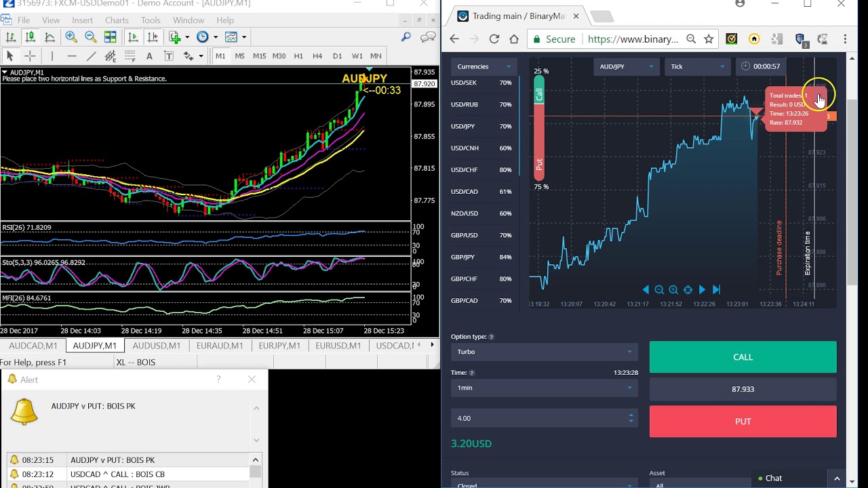This screenshot has width=868, height=488.
Task: Switch to EURJPY,M1 chart tab
Action: (279, 346)
